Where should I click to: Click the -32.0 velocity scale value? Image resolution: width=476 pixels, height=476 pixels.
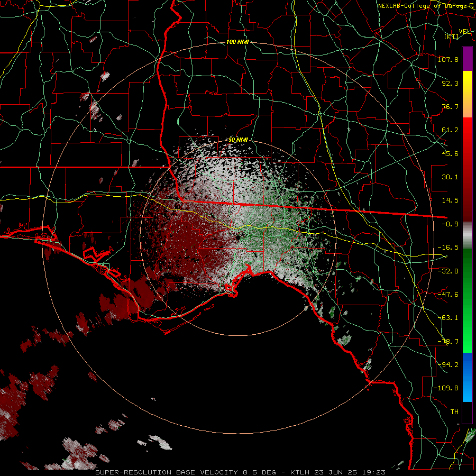(x=448, y=271)
